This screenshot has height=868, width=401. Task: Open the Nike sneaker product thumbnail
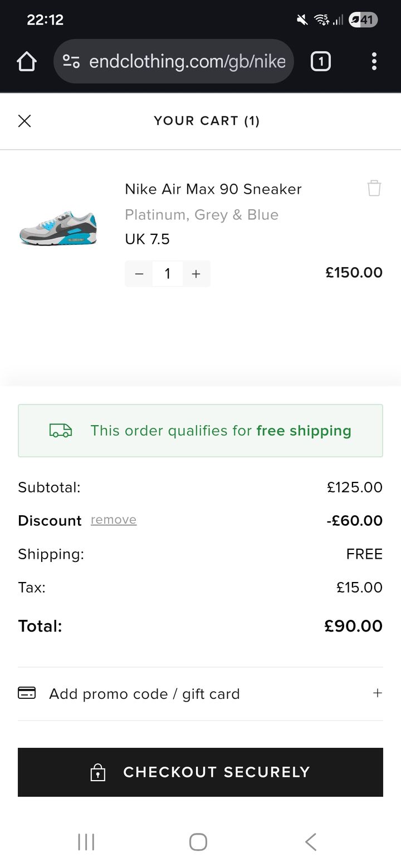click(58, 228)
